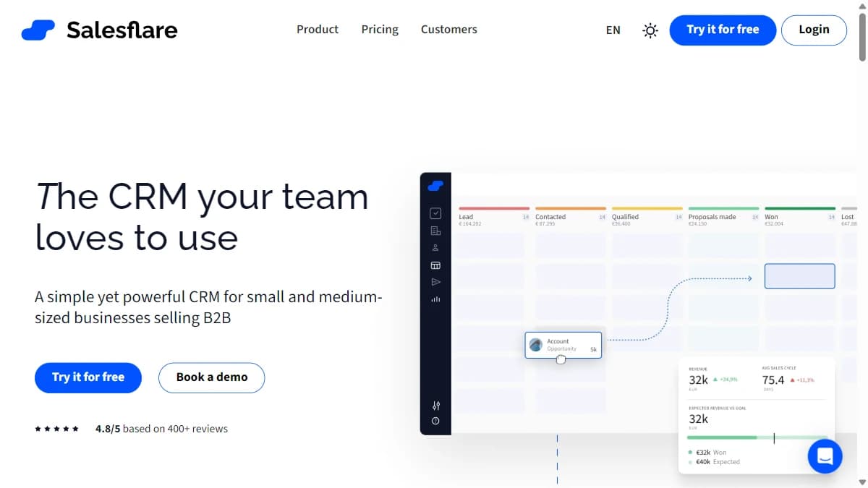Screen dimensions: 868x488
Task: Select the Workflows paper plane icon
Action: click(x=435, y=282)
